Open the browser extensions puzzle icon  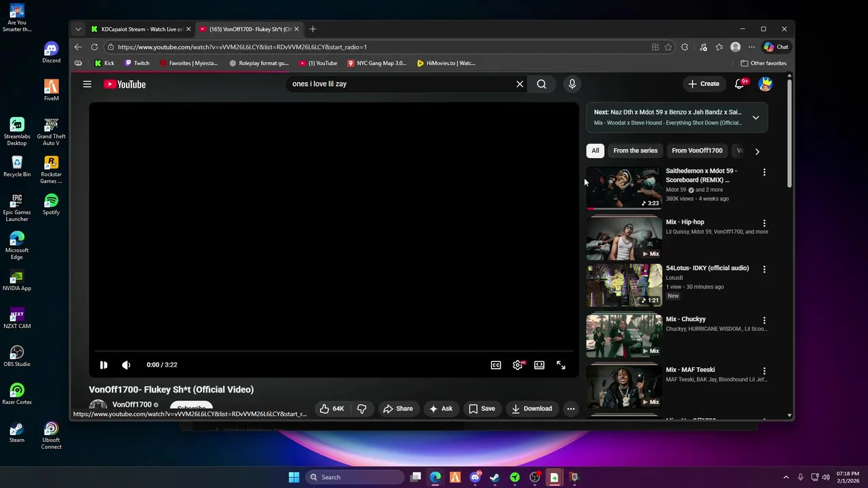tap(684, 47)
